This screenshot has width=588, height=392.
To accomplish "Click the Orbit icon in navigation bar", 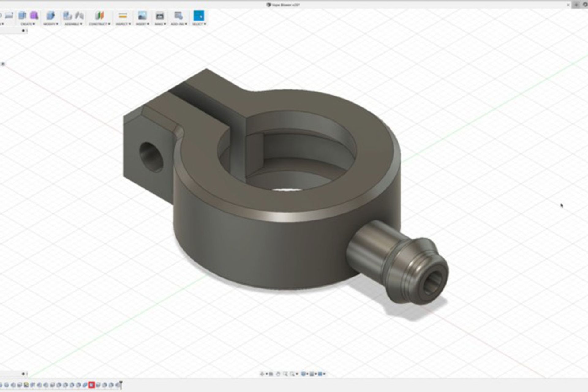I will click(262, 374).
